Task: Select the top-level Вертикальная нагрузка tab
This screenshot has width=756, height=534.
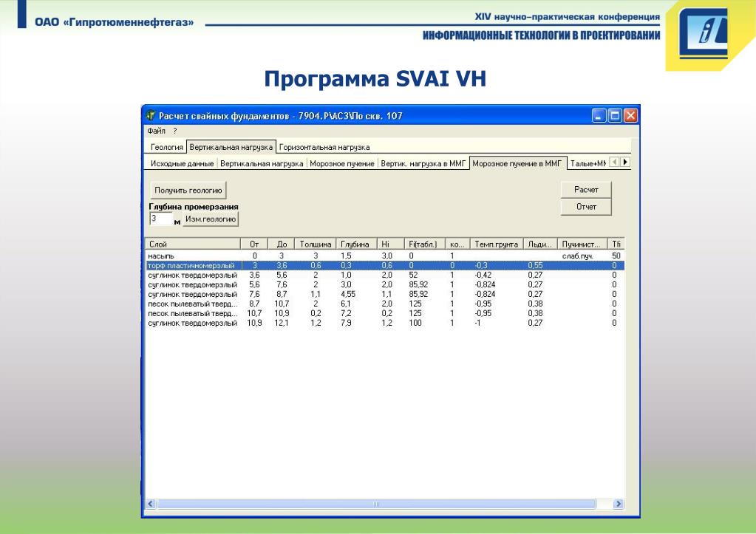Action: (x=231, y=147)
